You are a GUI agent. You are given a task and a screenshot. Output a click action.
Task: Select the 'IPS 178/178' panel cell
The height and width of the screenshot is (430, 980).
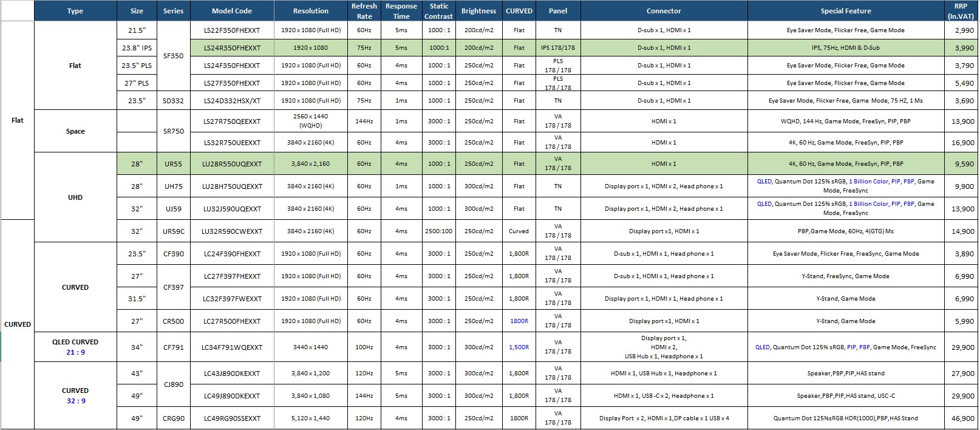[558, 48]
